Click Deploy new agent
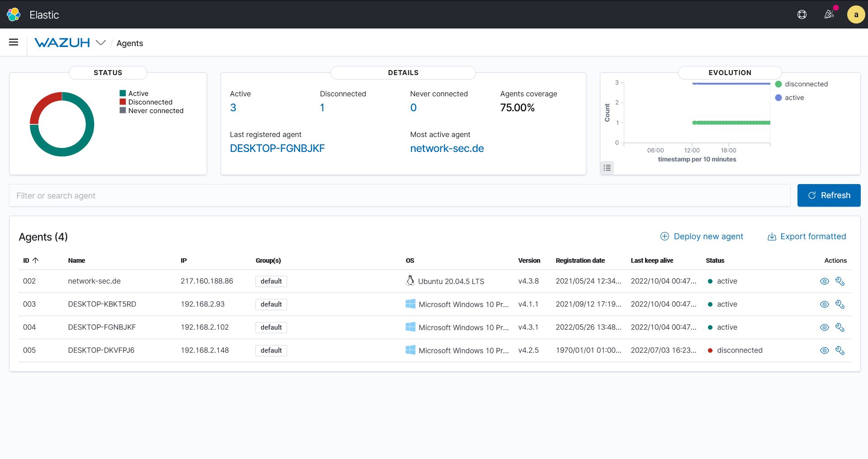 (x=702, y=237)
